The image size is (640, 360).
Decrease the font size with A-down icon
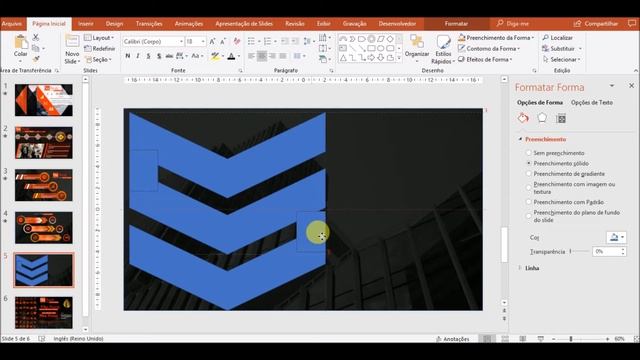[x=223, y=42]
